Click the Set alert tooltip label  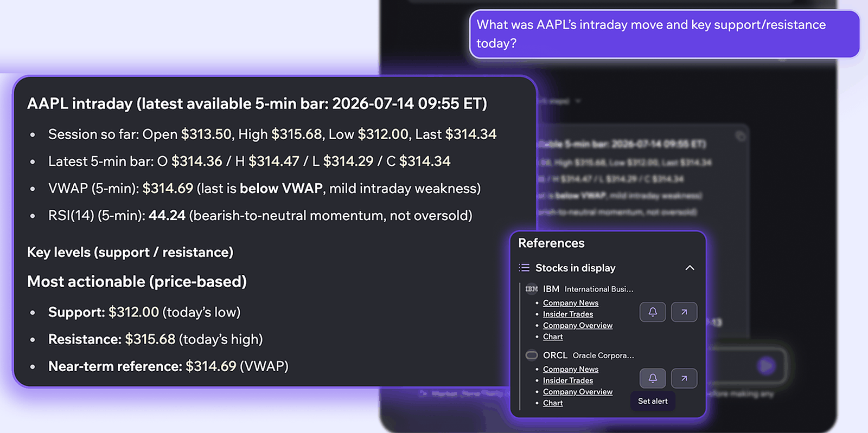pyautogui.click(x=653, y=401)
